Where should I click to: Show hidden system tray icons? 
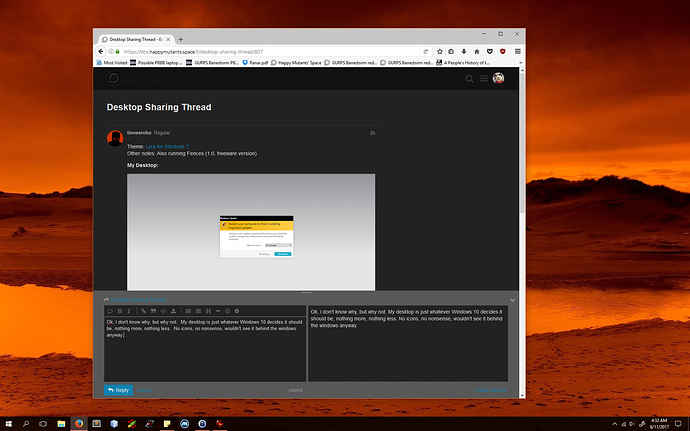[615, 424]
